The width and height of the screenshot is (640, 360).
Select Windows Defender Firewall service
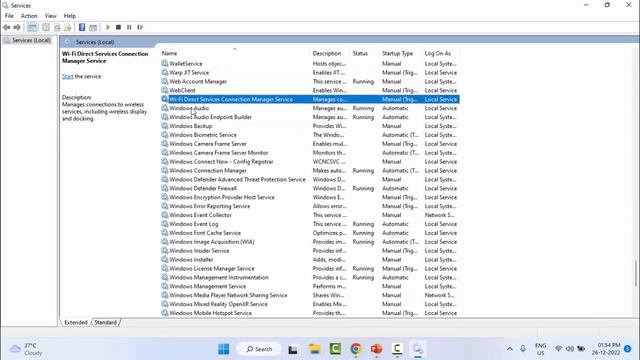pyautogui.click(x=310, y=188)
